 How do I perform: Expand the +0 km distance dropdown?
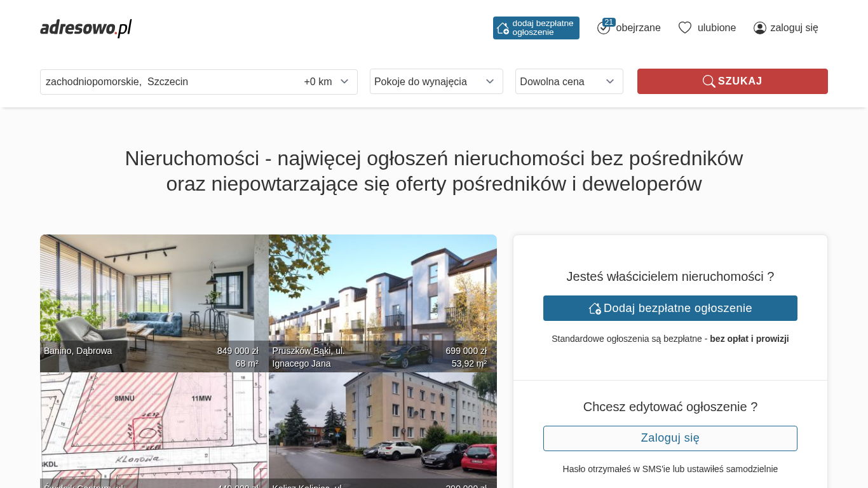326,82
